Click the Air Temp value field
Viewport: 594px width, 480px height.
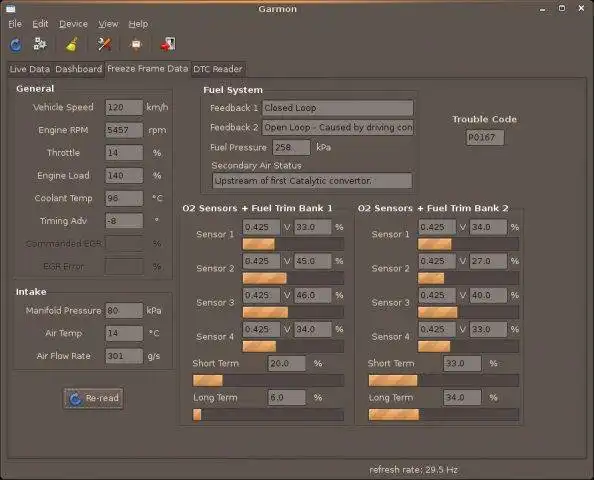(x=124, y=333)
